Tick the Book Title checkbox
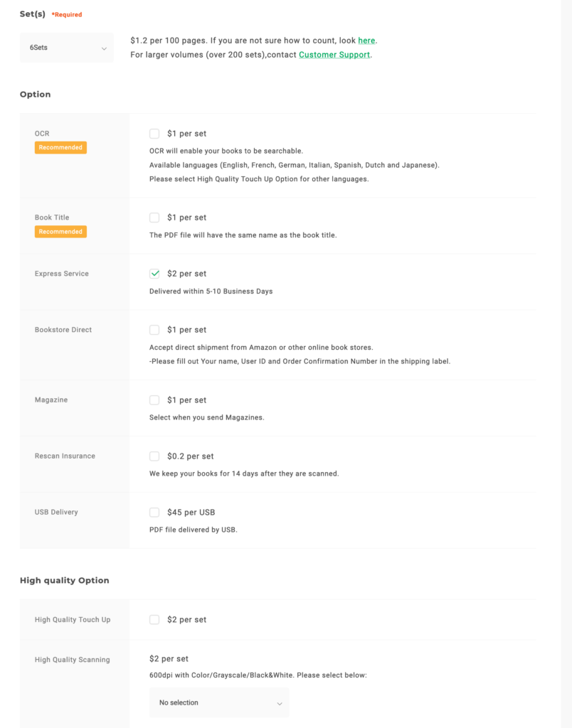This screenshot has height=728, width=572. [154, 218]
